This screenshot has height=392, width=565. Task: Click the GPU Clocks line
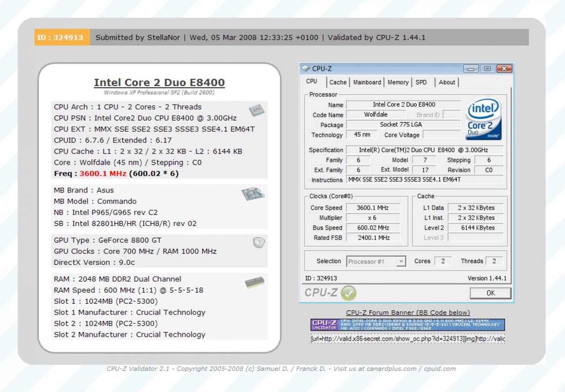pyautogui.click(x=135, y=251)
